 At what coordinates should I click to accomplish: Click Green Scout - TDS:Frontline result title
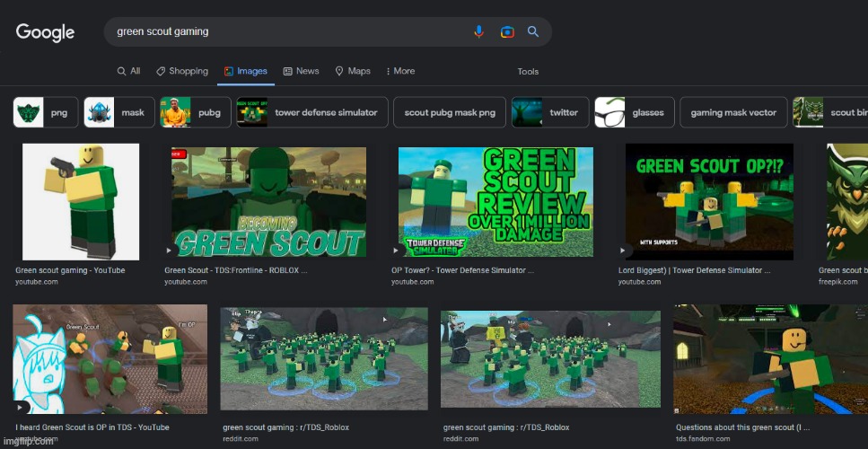[236, 270]
